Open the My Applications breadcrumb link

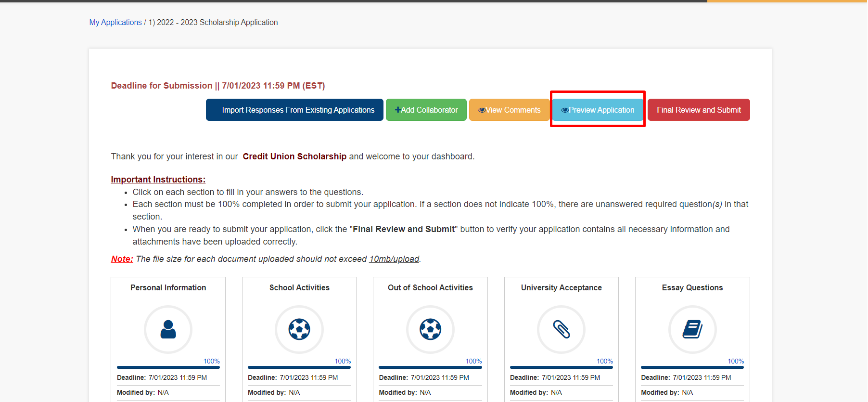point(115,23)
